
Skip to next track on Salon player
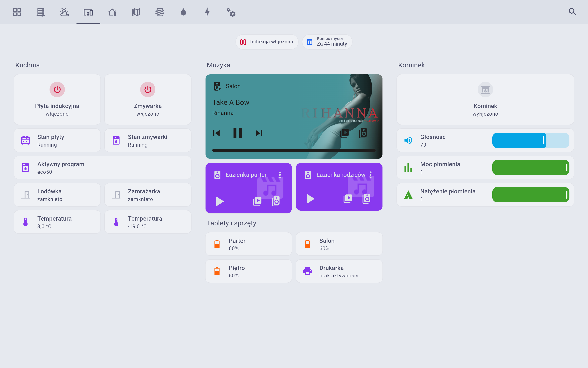click(x=259, y=133)
